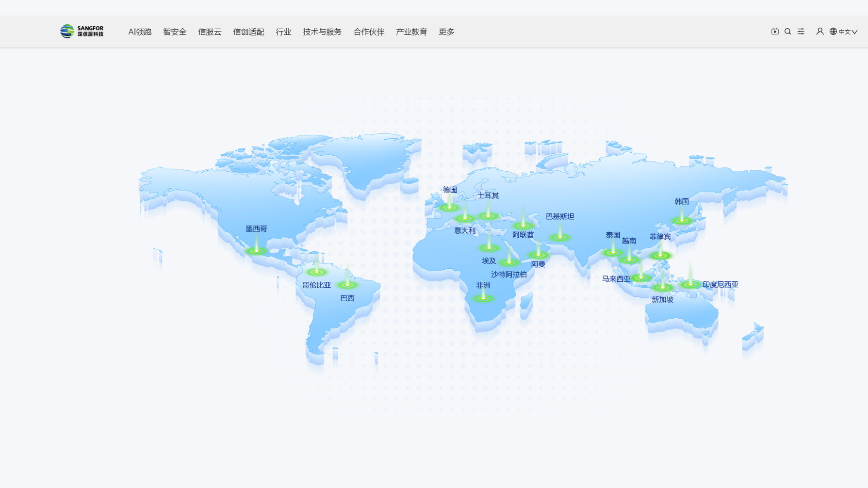Open the filter sliders icon
This screenshot has width=868, height=488.
click(x=801, y=32)
